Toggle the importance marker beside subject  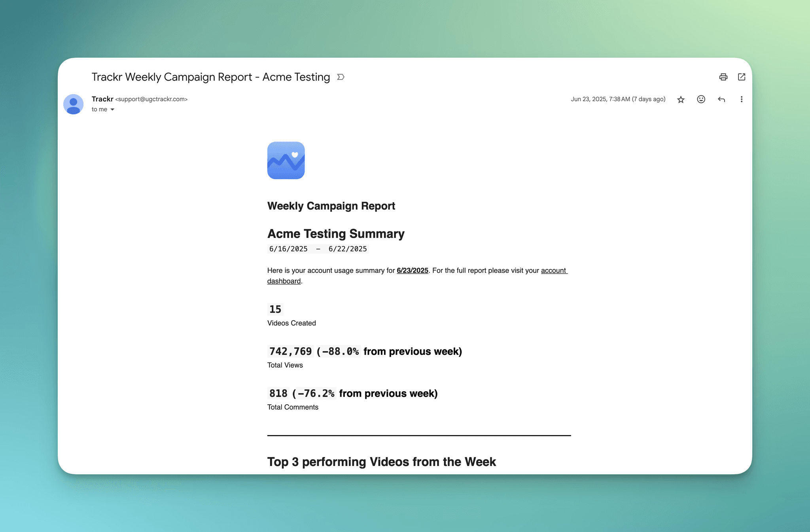tap(341, 77)
